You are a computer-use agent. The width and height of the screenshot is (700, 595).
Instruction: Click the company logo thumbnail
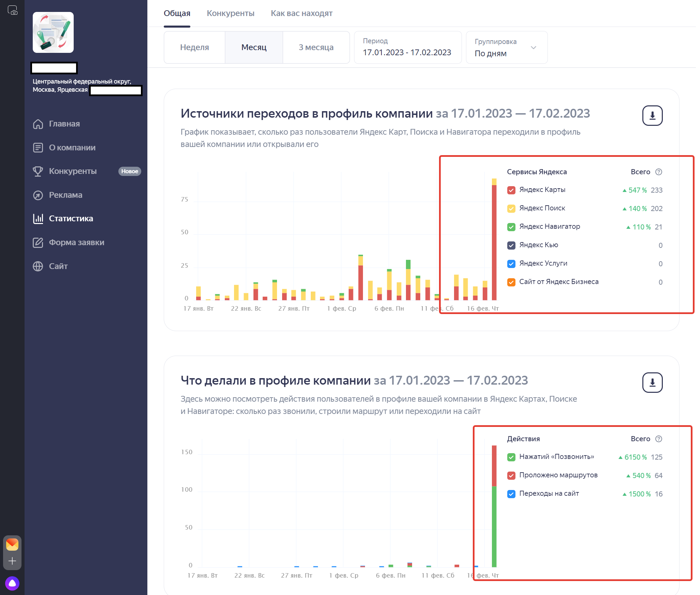coord(53,32)
